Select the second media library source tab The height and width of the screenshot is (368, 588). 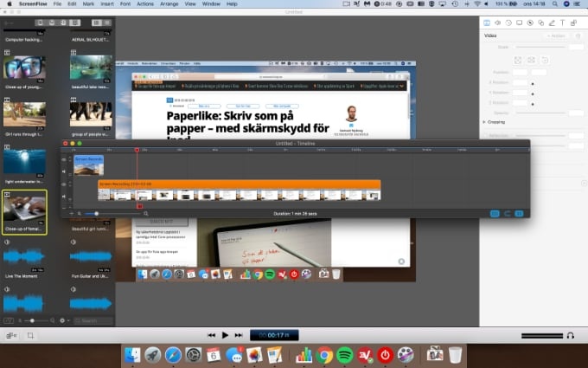pos(52,23)
